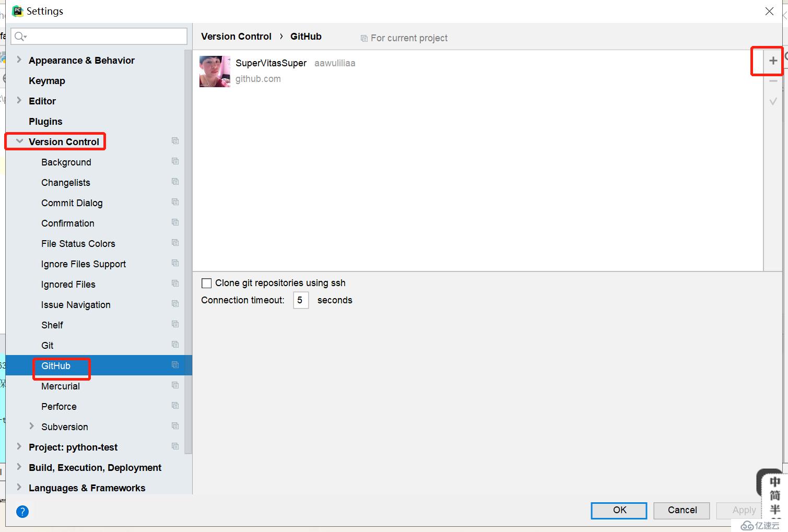788x532 pixels.
Task: Click project-scope icon beside Ignore Files Support
Action: coord(175,263)
